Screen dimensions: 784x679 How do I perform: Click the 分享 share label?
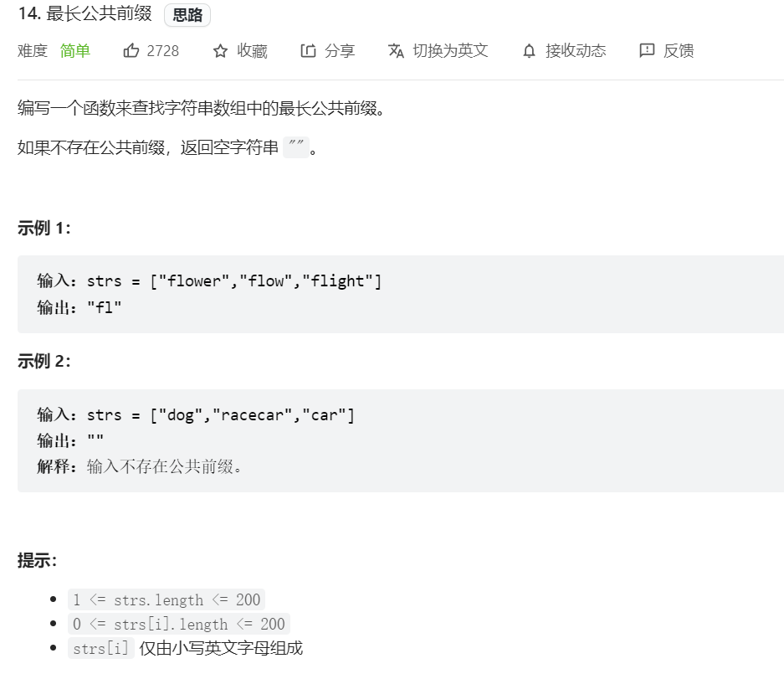[340, 51]
